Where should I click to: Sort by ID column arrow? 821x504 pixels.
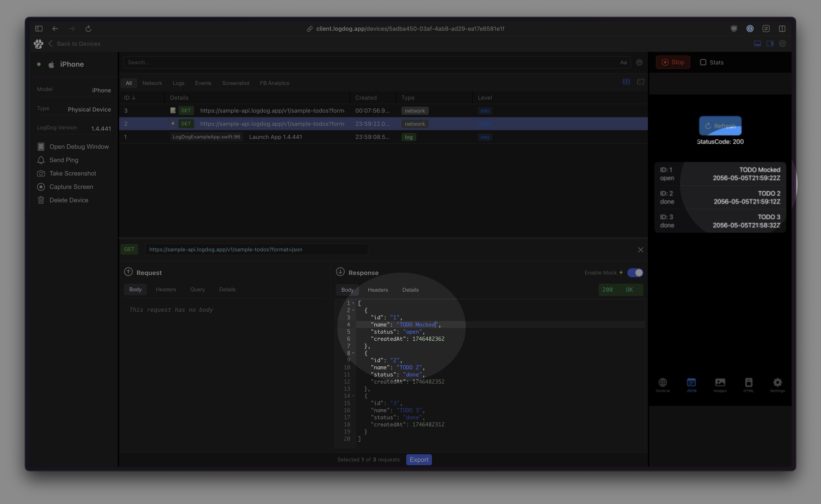134,98
